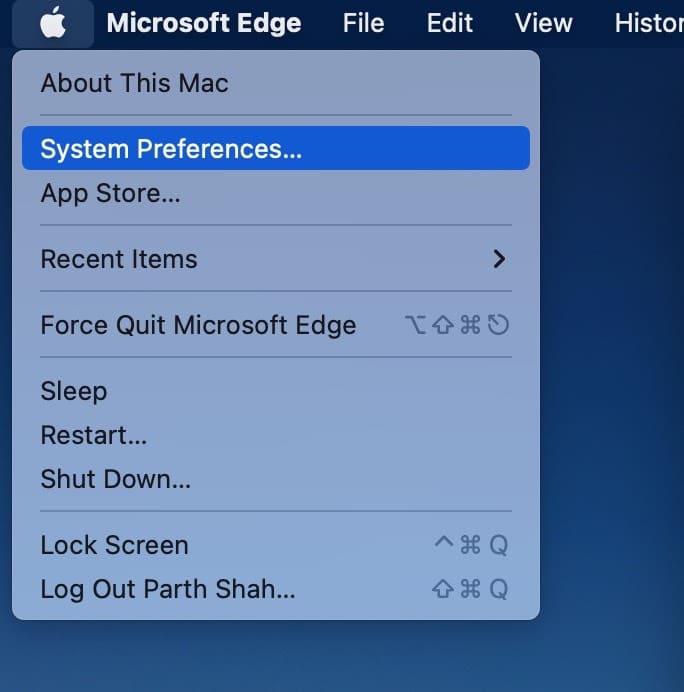Screen dimensions: 684x692
Task: Expand the Recent Items submenu
Action: 276,259
